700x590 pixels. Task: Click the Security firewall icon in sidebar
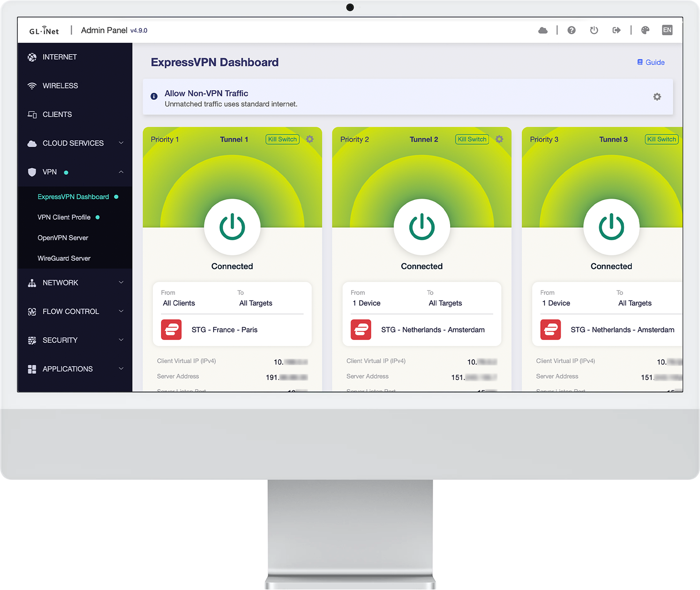32,340
